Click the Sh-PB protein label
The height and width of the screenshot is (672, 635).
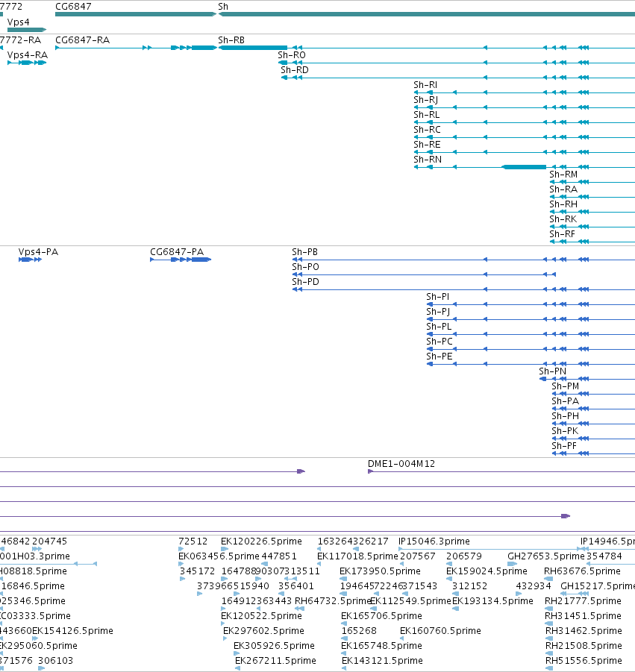pyautogui.click(x=305, y=252)
